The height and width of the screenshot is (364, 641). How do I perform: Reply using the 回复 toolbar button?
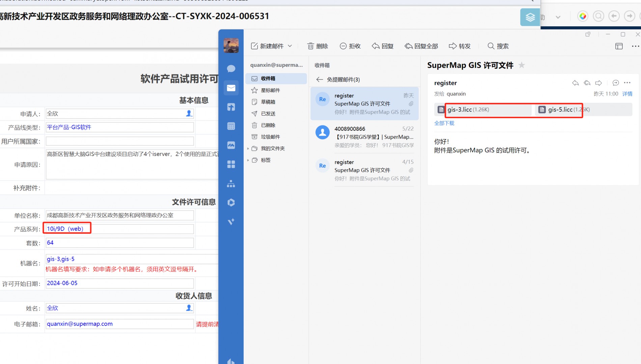click(383, 46)
